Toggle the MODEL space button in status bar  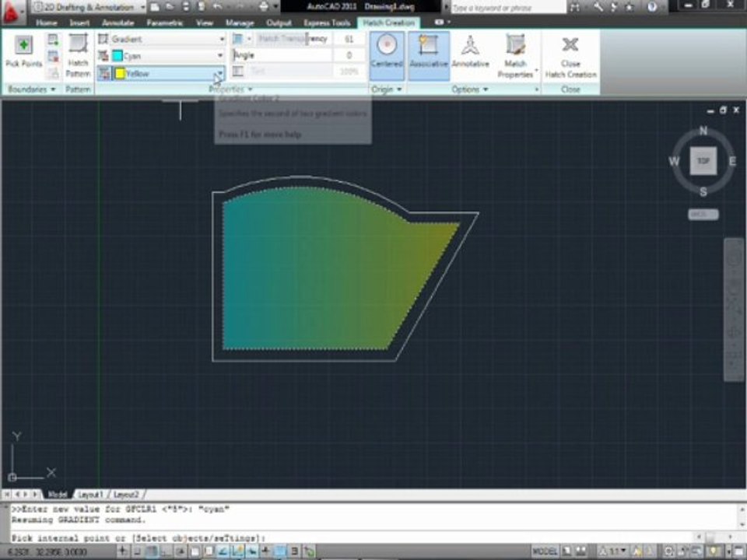(x=545, y=551)
